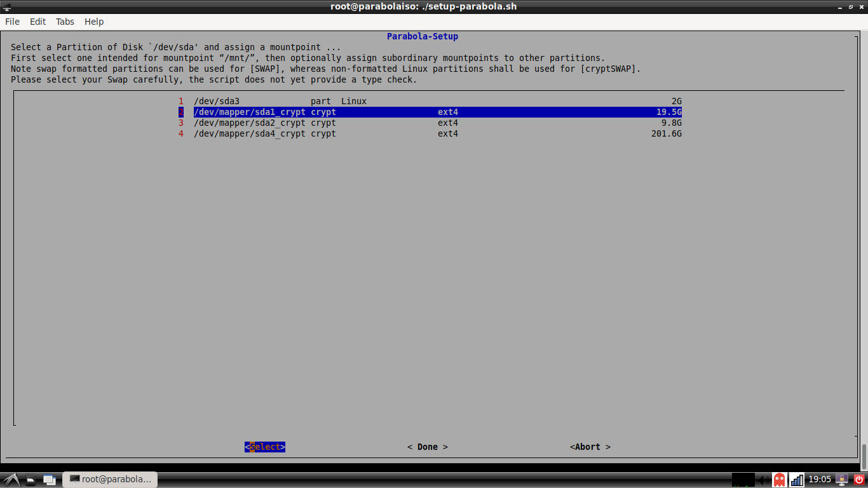Switch to the root@parabola taskbar window button

(110, 479)
